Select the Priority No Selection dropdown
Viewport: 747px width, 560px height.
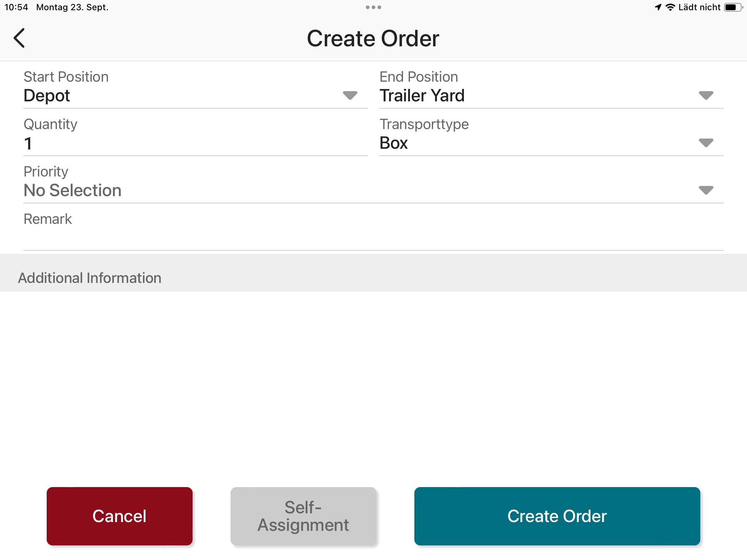[373, 190]
